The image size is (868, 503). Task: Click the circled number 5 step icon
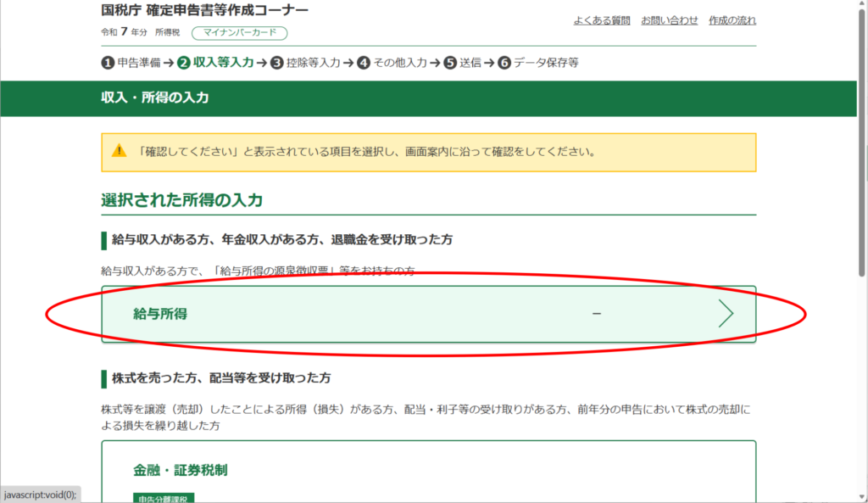450,63
